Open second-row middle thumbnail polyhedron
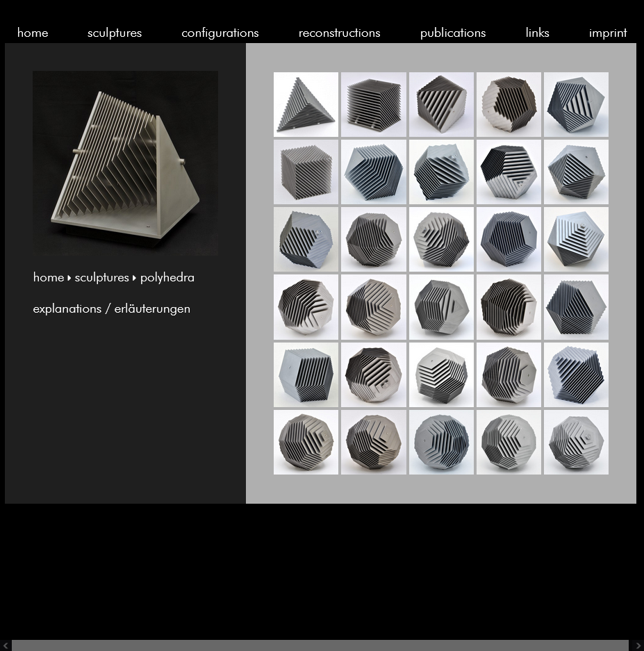Image resolution: width=644 pixels, height=651 pixels. (x=441, y=172)
